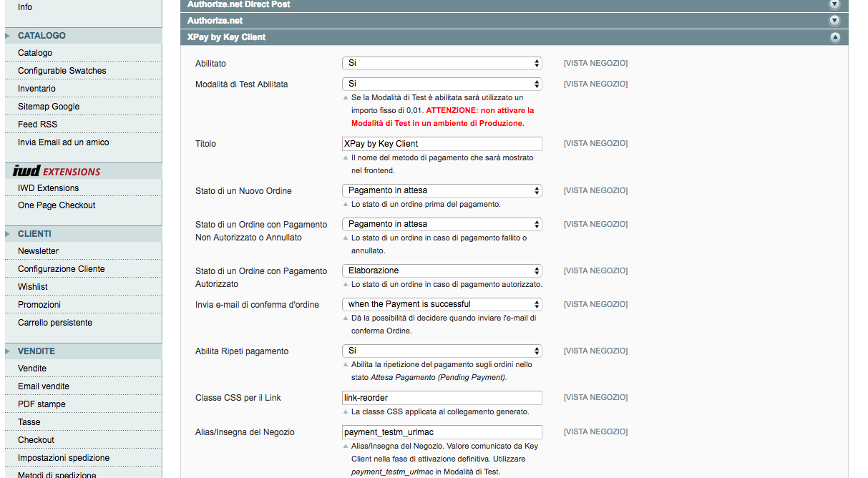Open the Abilitato dropdown
The image size is (868, 478).
[x=442, y=64]
